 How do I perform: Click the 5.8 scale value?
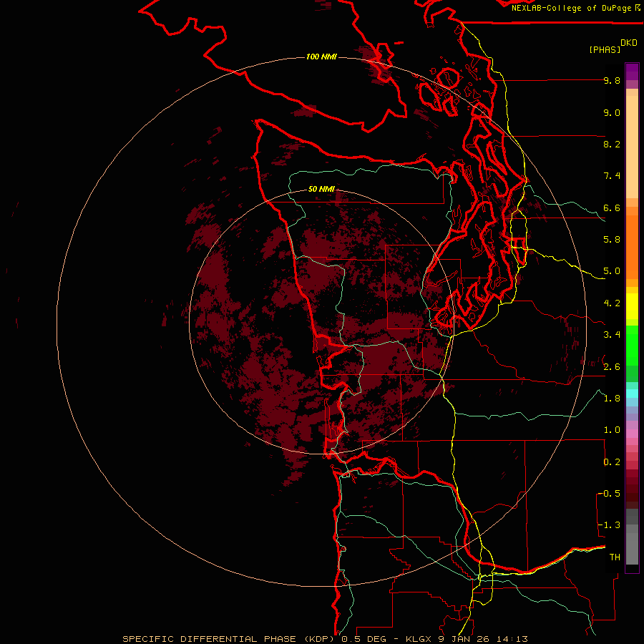(612, 240)
